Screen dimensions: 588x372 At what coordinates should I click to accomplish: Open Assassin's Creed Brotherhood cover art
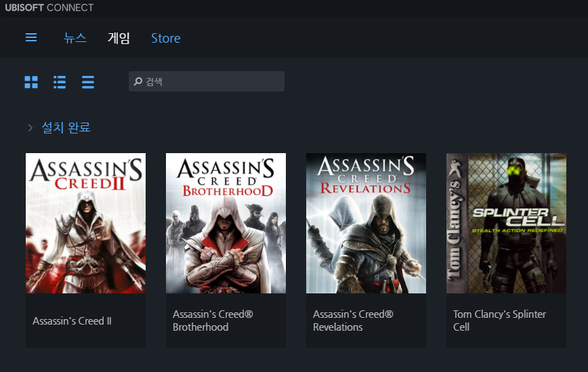226,223
